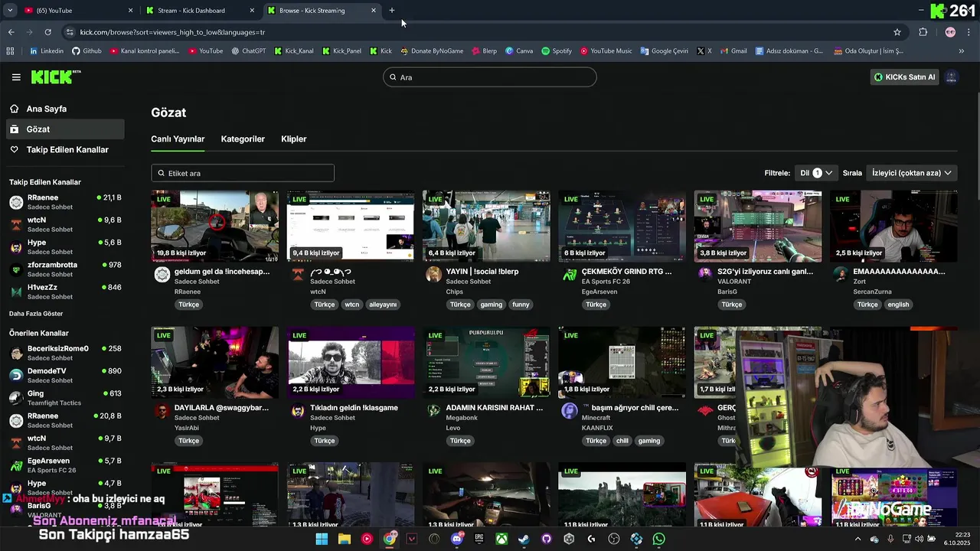Open Canva bookmark
The height and width of the screenshot is (551, 980).
[519, 51]
